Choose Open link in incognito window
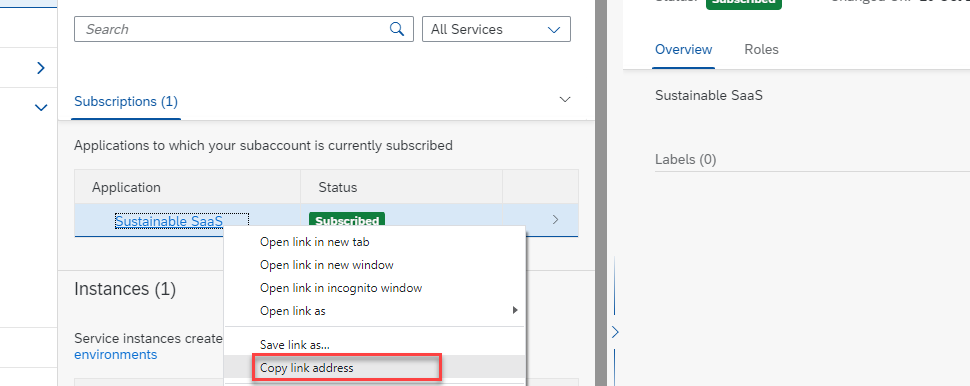This screenshot has height=386, width=970. tap(341, 288)
